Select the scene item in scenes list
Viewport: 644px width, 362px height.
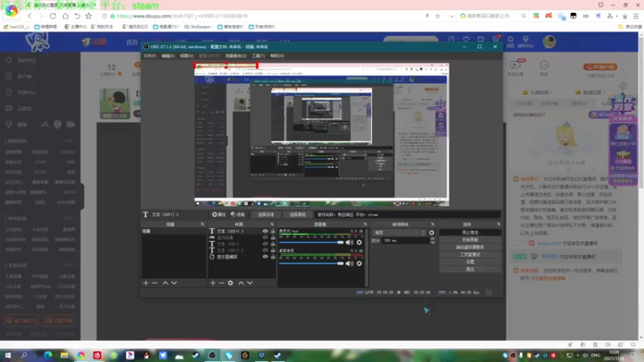pos(174,231)
